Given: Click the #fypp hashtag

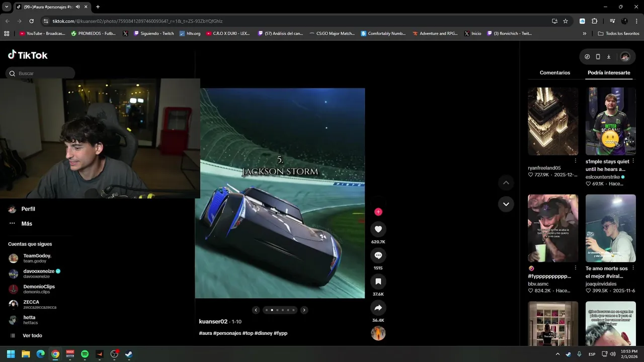Looking at the screenshot, I should [281, 333].
